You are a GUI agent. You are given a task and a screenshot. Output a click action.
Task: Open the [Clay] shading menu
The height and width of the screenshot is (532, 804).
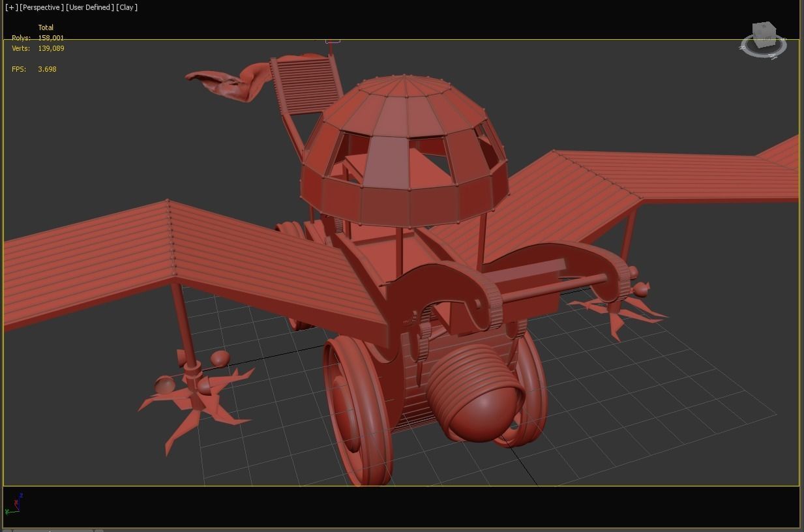coord(127,7)
